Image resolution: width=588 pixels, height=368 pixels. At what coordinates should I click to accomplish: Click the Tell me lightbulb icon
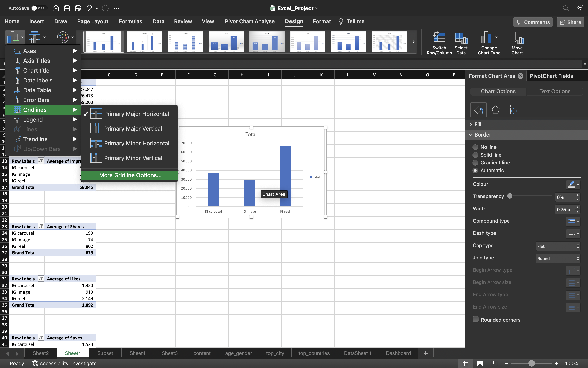pos(340,21)
